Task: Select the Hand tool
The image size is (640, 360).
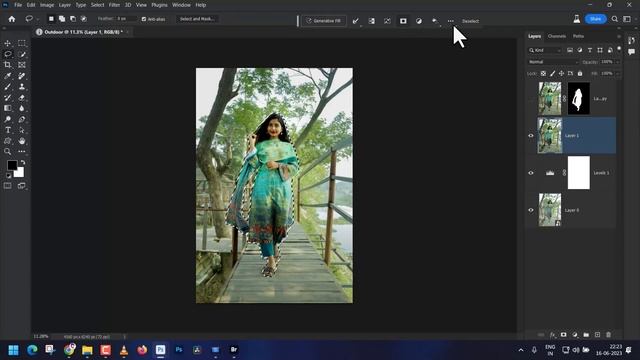Action: point(22,141)
